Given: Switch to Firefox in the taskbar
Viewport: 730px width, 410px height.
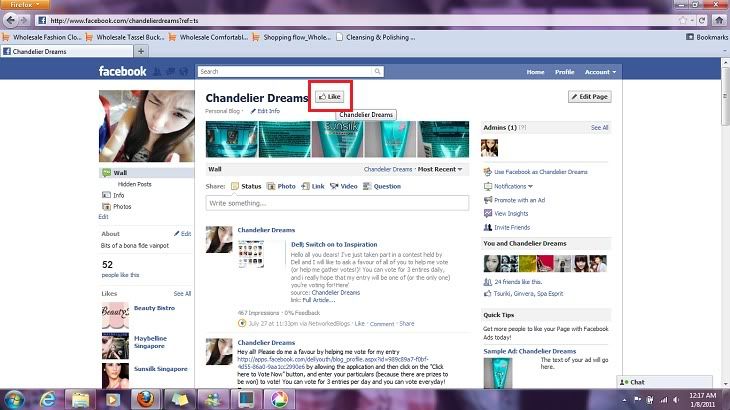Looking at the screenshot, I should (x=145, y=399).
